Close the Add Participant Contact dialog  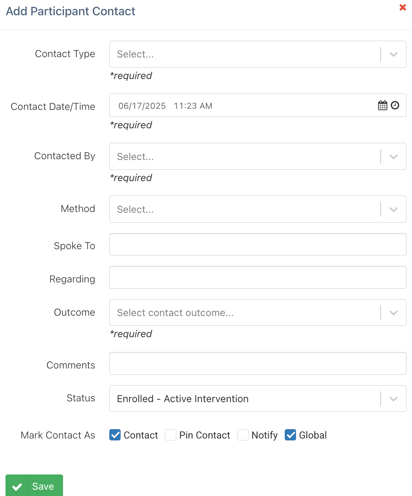[x=403, y=7]
